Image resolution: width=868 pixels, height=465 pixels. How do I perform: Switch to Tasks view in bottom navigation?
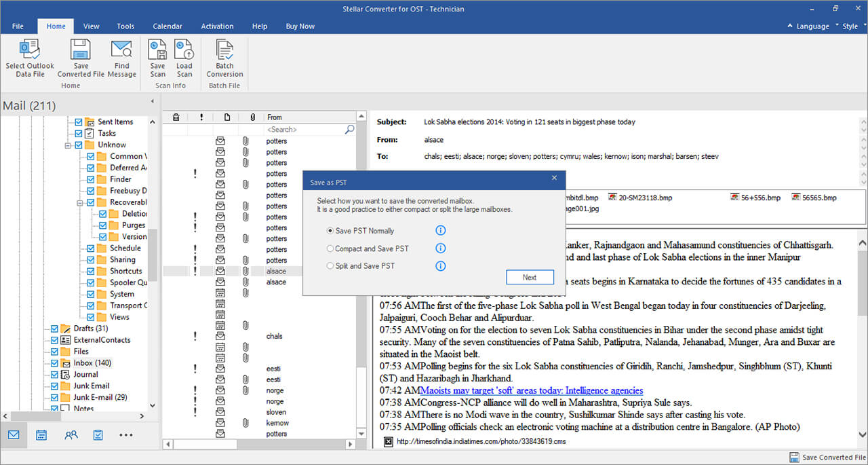[98, 435]
